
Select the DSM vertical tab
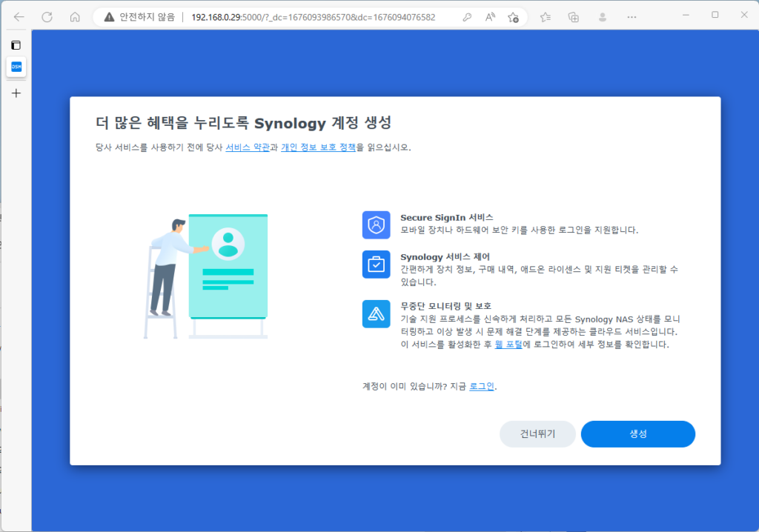(16, 67)
